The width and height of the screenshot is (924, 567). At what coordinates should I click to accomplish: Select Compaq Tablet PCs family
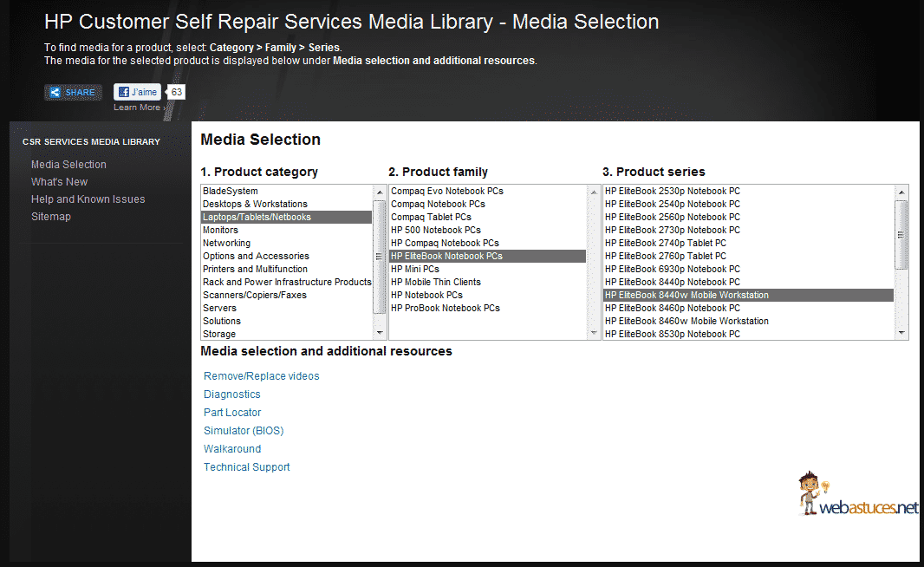coord(488,217)
